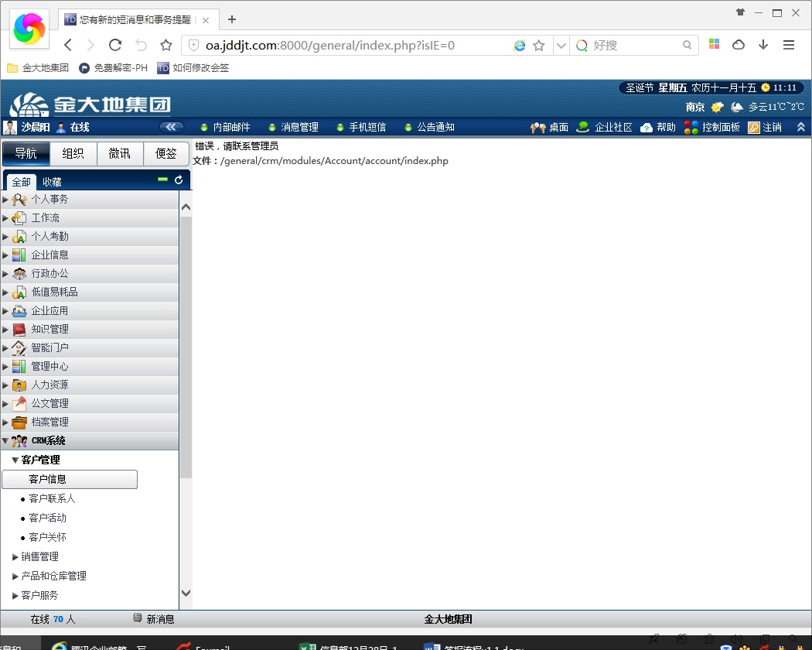Click the menu scrollbar up arrow

[186, 207]
